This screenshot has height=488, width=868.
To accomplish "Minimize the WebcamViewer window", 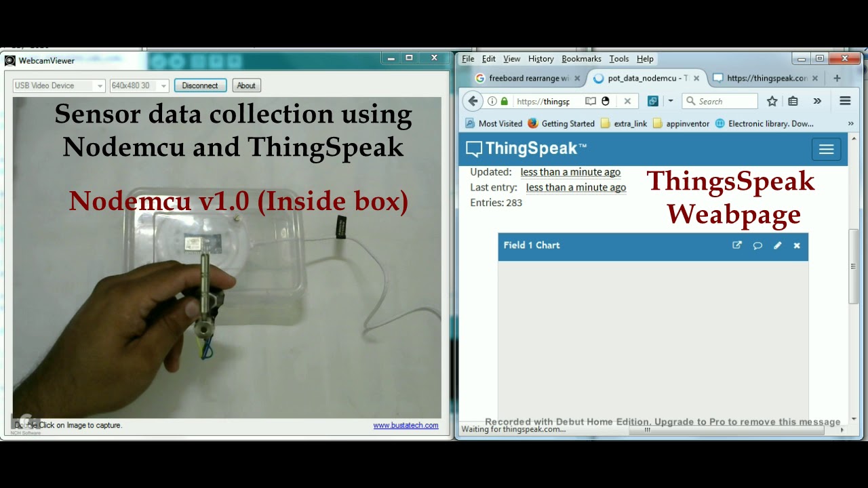I will coord(391,59).
